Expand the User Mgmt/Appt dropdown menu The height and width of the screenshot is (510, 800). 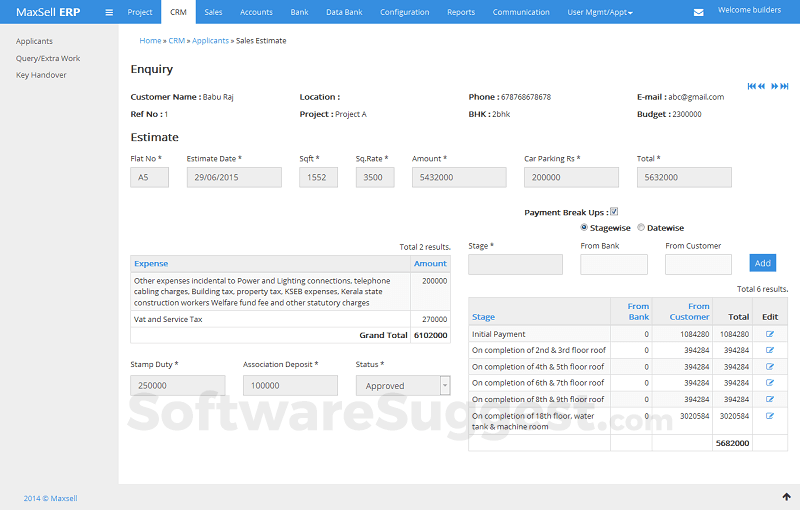(x=600, y=12)
